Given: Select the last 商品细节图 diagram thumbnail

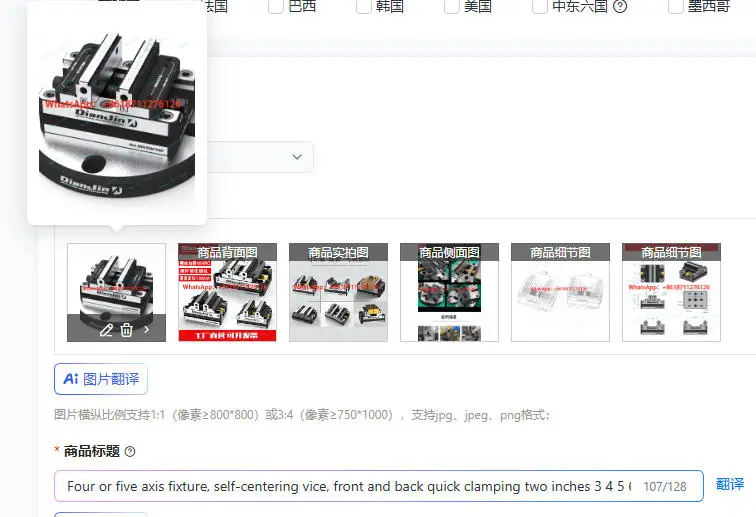Looking at the screenshot, I should [x=671, y=292].
